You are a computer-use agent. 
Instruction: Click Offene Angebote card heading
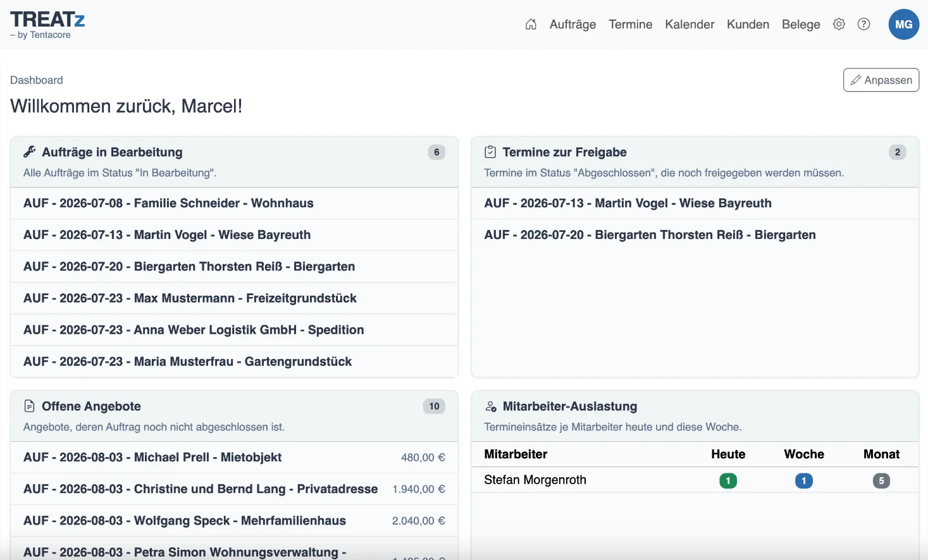tap(91, 406)
